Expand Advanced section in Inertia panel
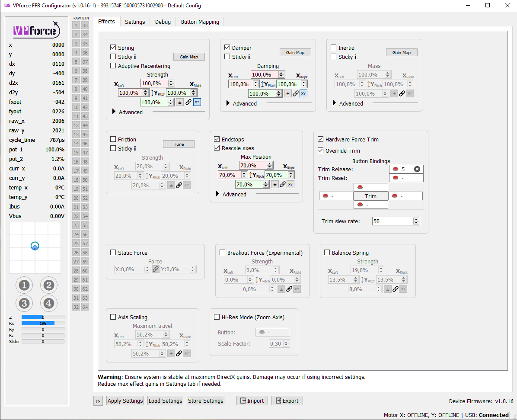 coord(334,103)
